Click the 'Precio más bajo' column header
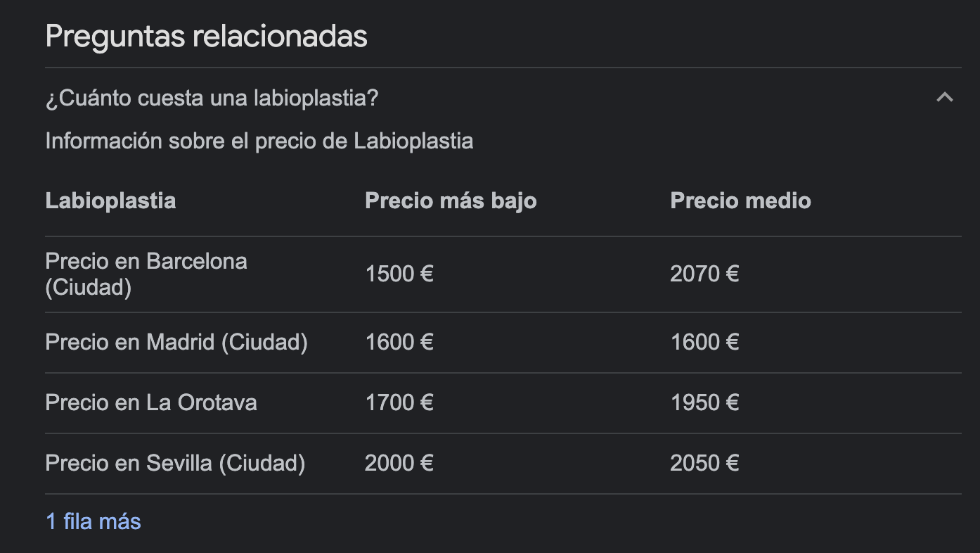Viewport: 980px width, 553px height. click(x=451, y=201)
